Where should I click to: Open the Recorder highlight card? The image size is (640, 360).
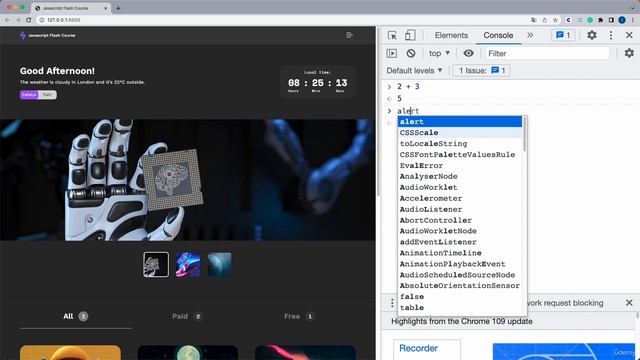pos(427,350)
